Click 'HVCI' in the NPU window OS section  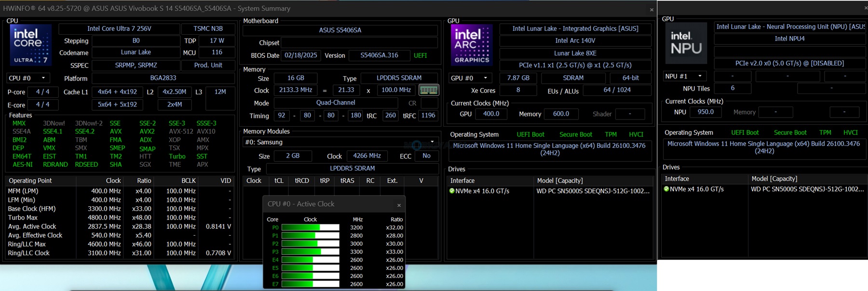[851, 132]
